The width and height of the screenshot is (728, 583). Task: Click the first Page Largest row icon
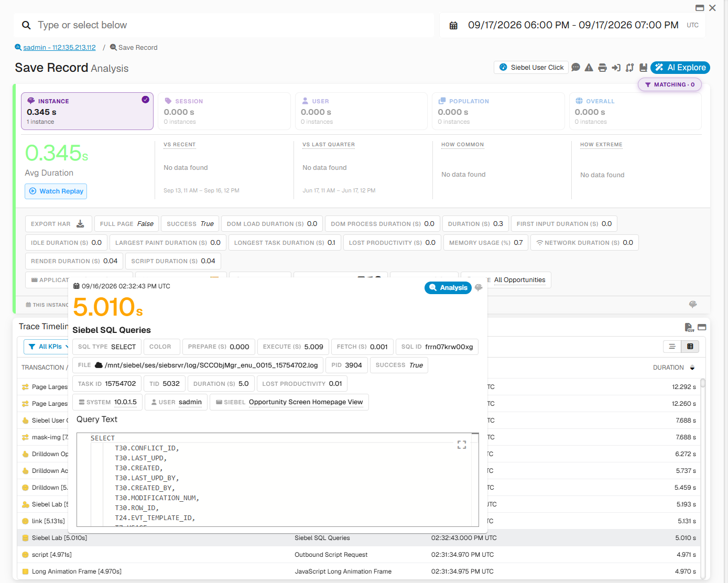click(25, 387)
